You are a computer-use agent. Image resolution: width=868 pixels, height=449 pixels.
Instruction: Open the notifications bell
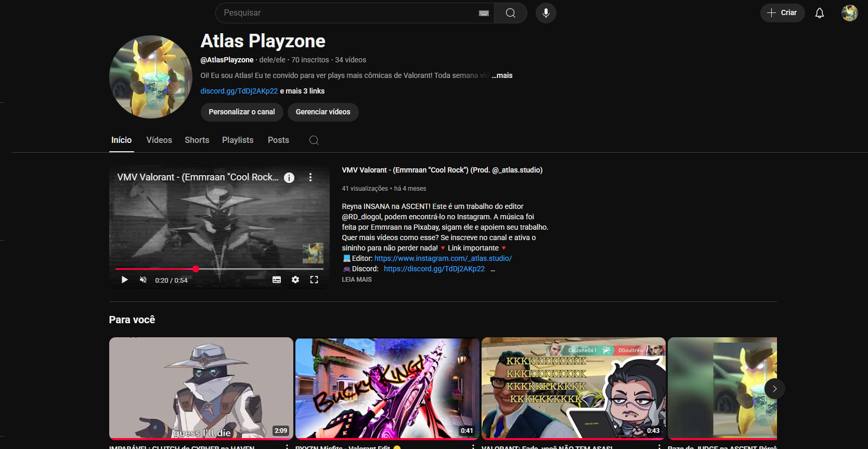pos(820,13)
